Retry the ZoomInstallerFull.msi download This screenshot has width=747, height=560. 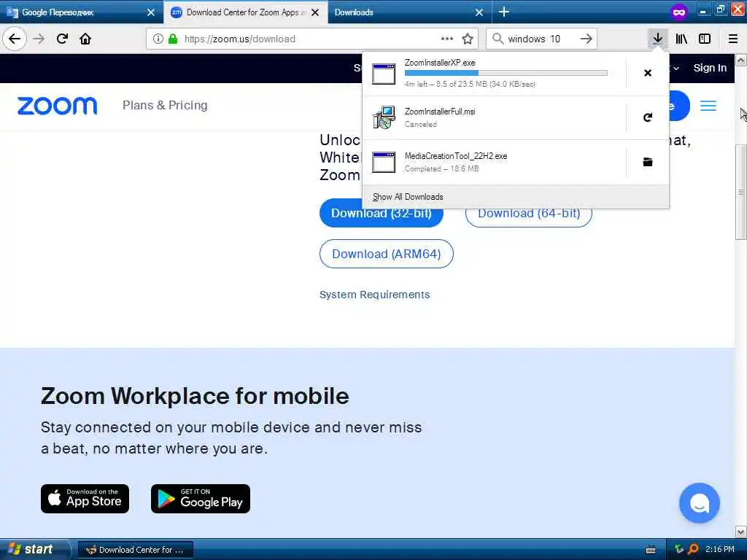[x=648, y=117]
